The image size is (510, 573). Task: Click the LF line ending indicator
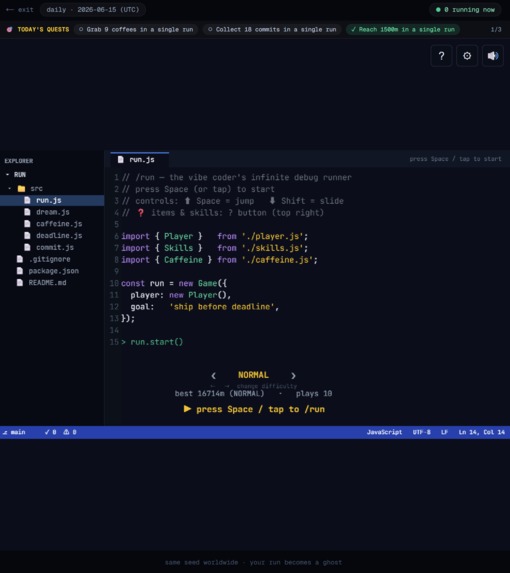pos(444,432)
